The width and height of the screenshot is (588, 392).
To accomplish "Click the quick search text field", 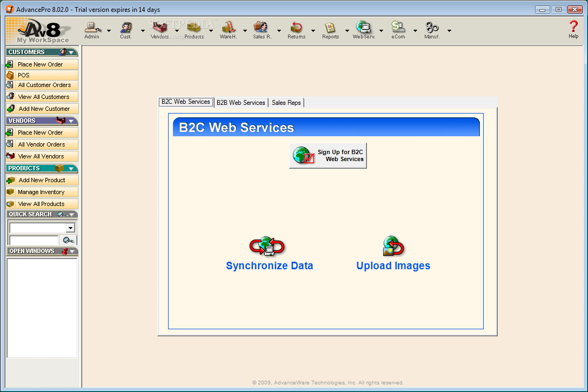I will tap(34, 240).
